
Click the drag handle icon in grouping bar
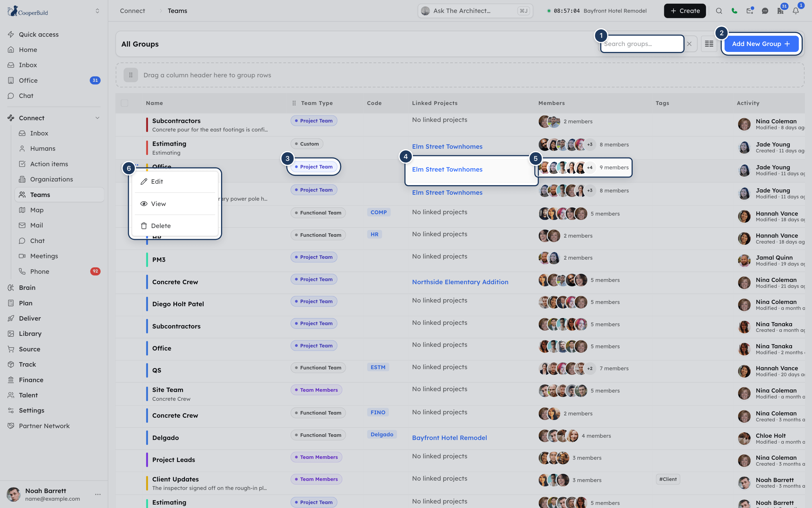point(131,75)
